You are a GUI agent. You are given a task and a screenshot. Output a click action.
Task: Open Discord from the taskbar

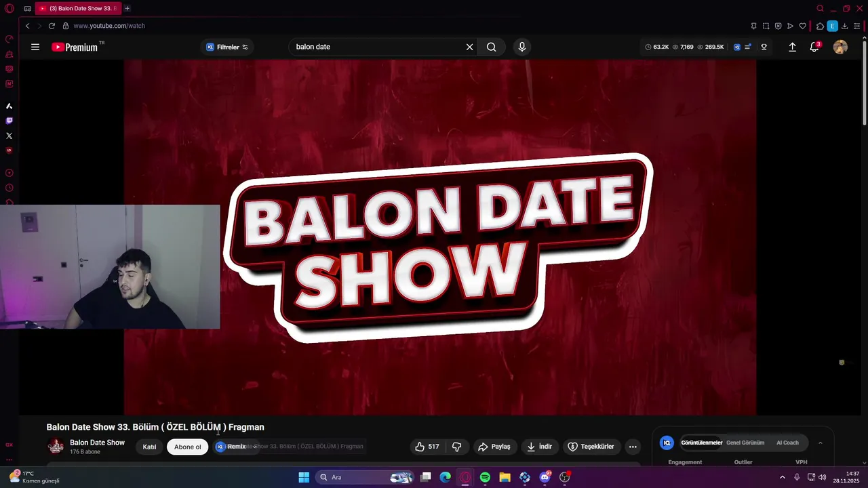click(x=545, y=477)
